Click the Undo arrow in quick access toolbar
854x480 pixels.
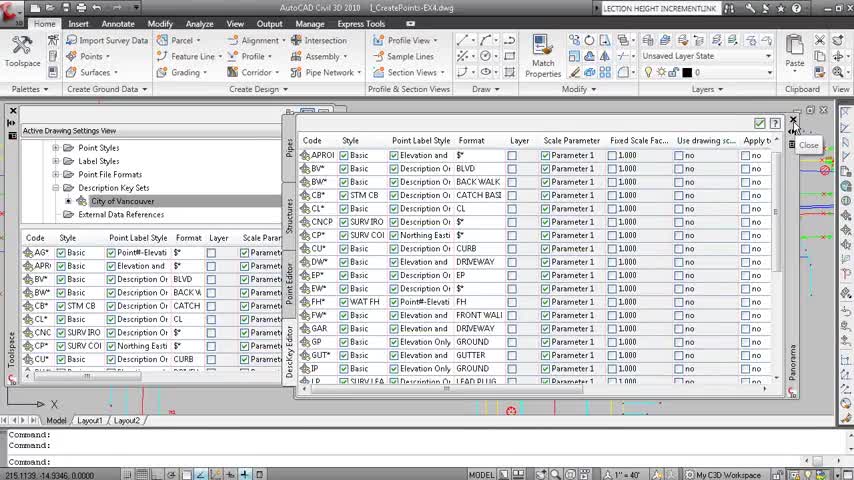click(97, 8)
